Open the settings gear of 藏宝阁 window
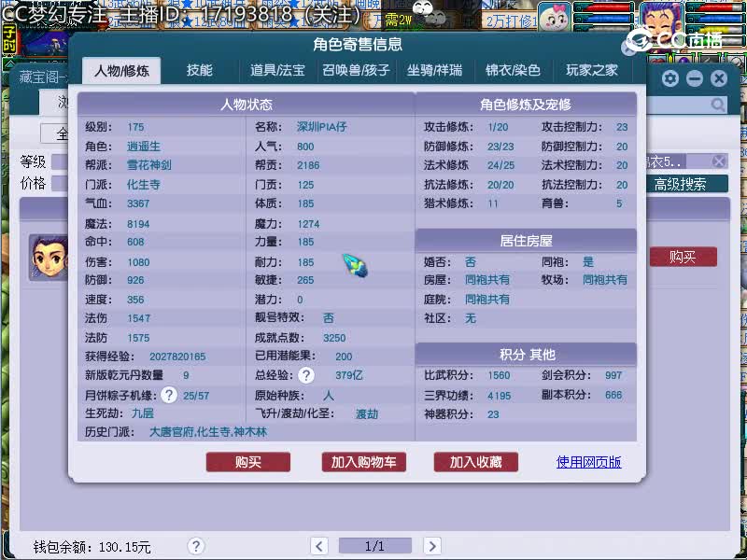 tap(670, 78)
